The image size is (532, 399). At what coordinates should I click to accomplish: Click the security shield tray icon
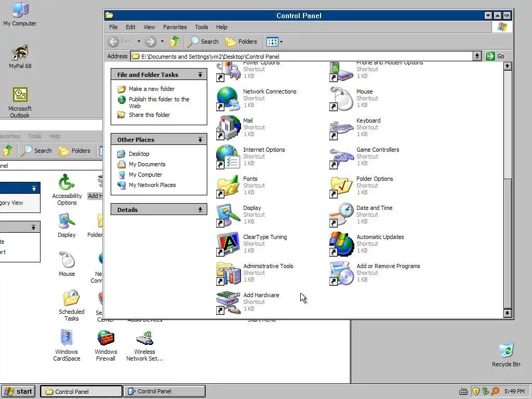[476, 391]
